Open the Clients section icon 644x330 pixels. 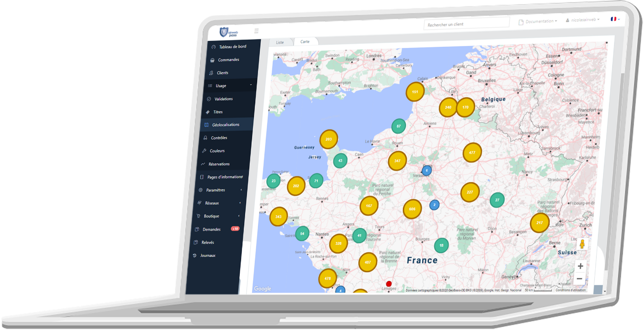tap(212, 72)
